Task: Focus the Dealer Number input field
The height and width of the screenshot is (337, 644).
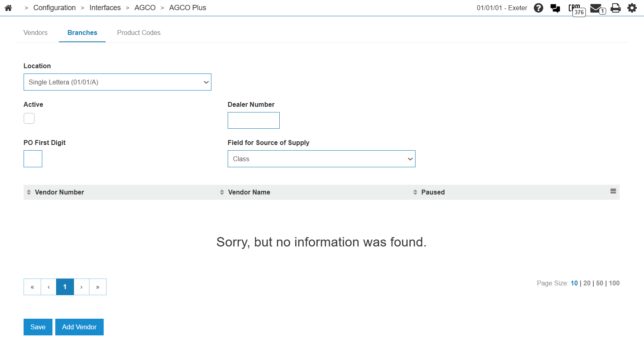Action: click(254, 120)
